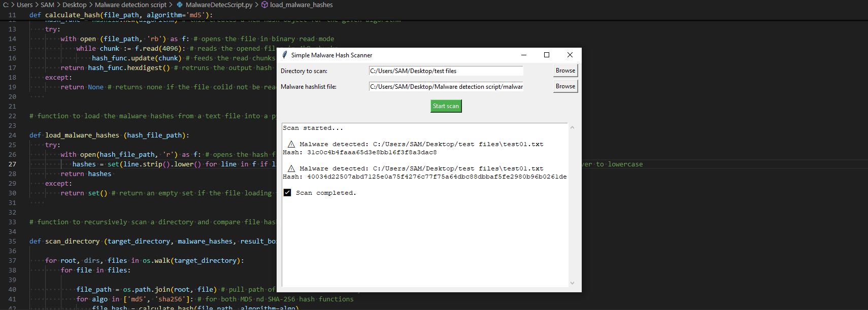Click the symbol cube icon before load_malware_hashes
Image resolution: width=868 pixels, height=310 pixels.
[x=265, y=5]
